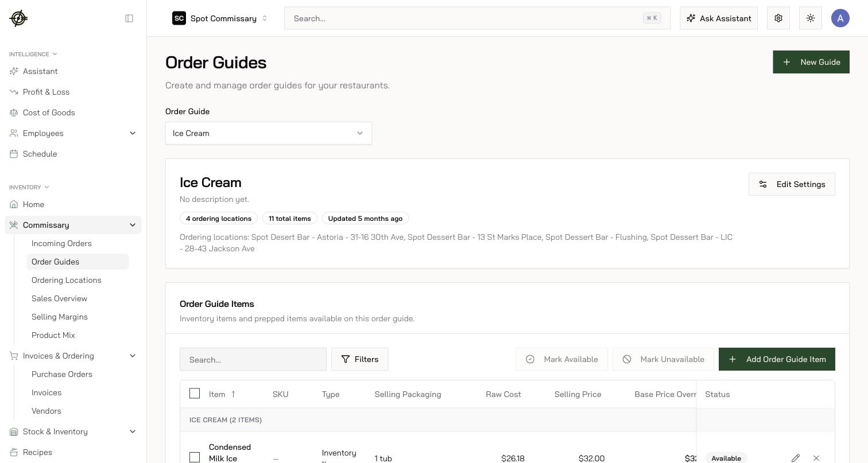Go to Ordering Locations
Viewport: 868px width, 463px height.
coord(66,280)
